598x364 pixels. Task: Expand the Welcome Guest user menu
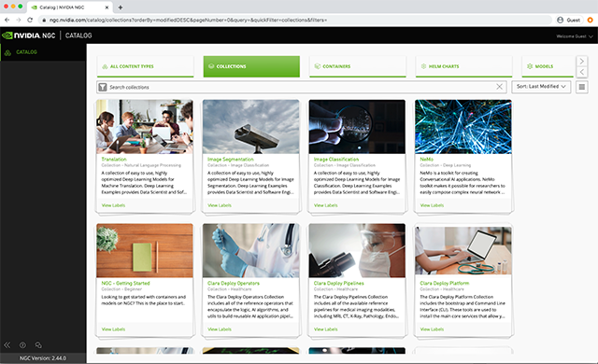pos(575,36)
